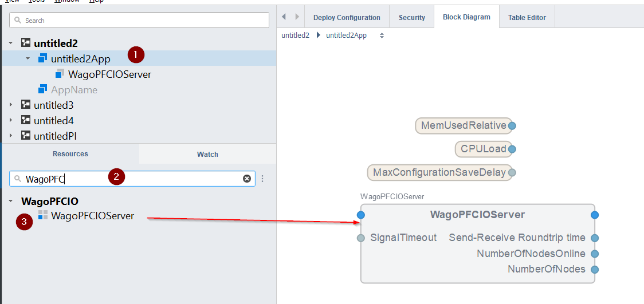
Task: Click the breadcrumb arrow after untitled2
Action: coord(319,35)
